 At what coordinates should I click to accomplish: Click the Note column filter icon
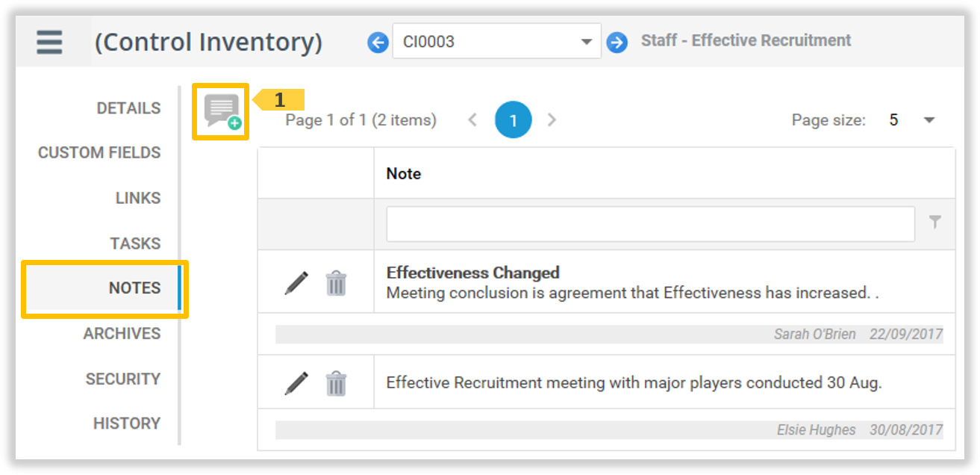[934, 222]
